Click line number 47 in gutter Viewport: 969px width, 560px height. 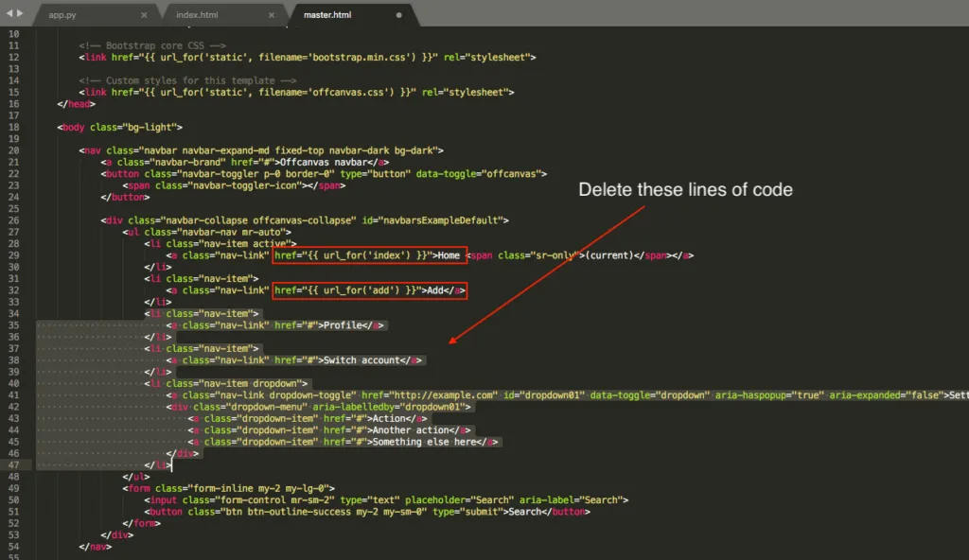(13, 464)
